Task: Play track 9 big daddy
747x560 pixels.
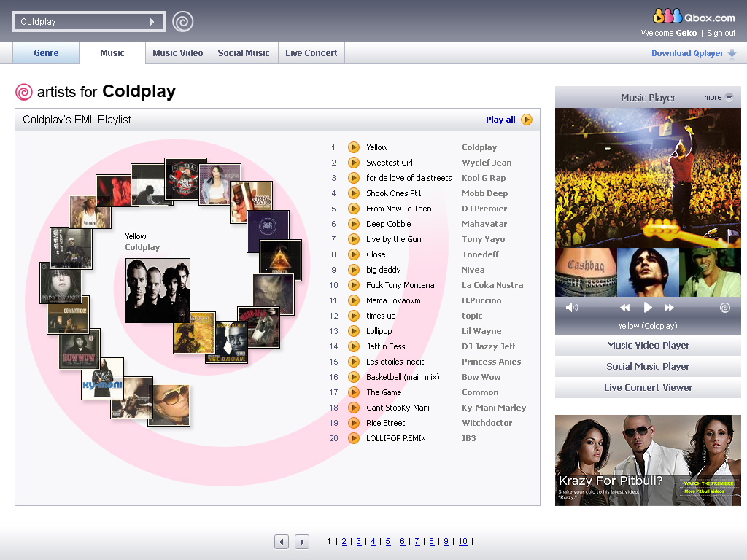Action: point(354,270)
